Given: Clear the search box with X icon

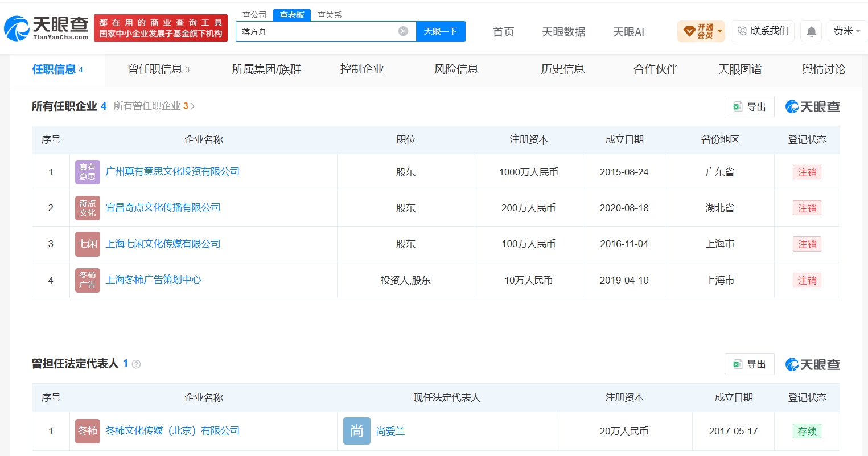Looking at the screenshot, I should click(x=403, y=31).
